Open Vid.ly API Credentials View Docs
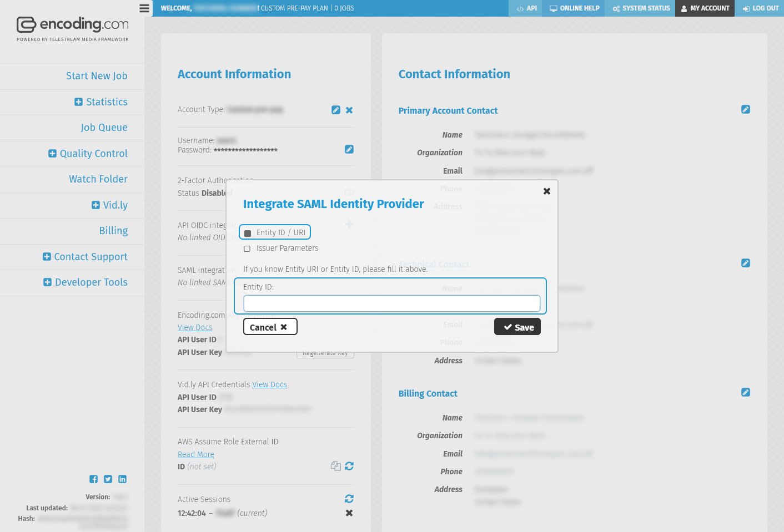The width and height of the screenshot is (784, 532). pyautogui.click(x=269, y=384)
